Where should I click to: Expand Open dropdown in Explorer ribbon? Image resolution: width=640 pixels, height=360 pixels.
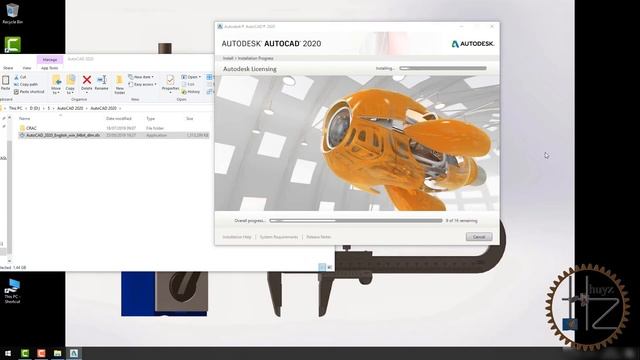point(191,77)
